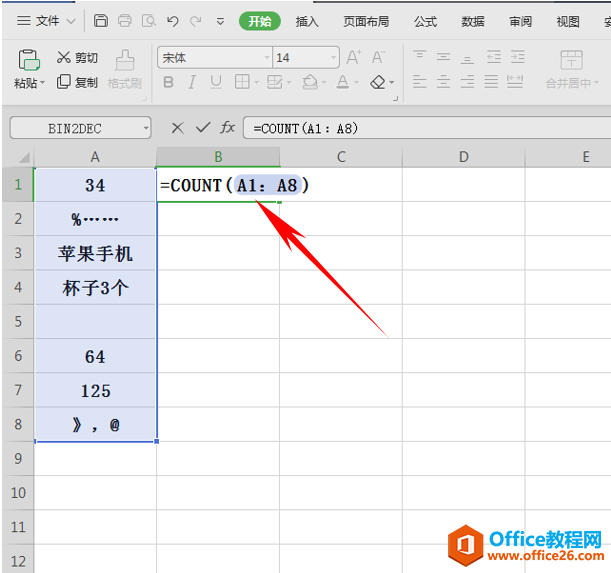Image resolution: width=611 pixels, height=573 pixels.
Task: Click the Save icon in quick toolbar
Action: [101, 21]
